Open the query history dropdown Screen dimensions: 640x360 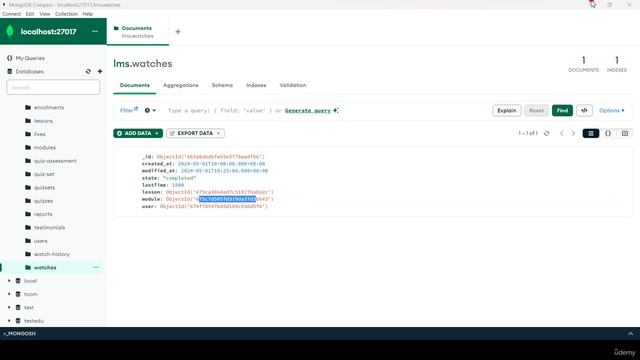click(150, 111)
